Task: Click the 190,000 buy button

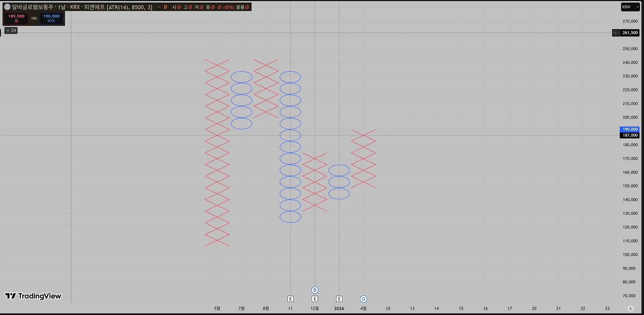Action: click(x=51, y=18)
